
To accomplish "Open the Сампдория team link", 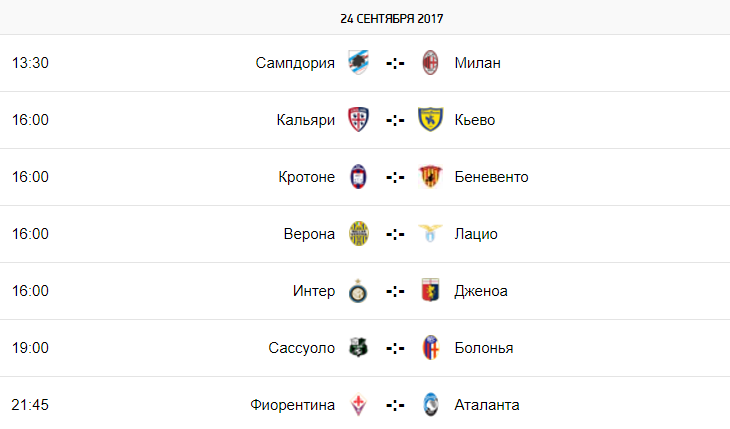I will [x=295, y=63].
